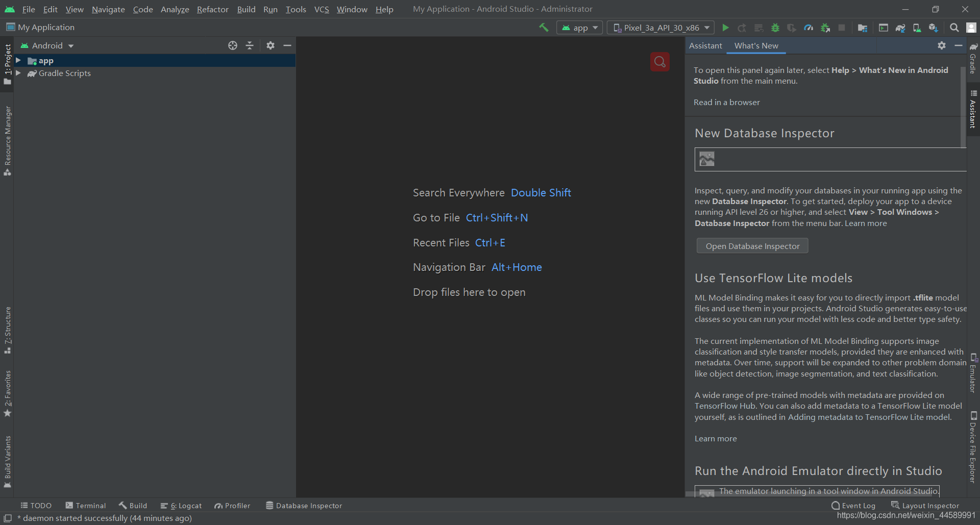Viewport: 980px width, 525px height.
Task: Attach debugger to Android process
Action: point(825,28)
